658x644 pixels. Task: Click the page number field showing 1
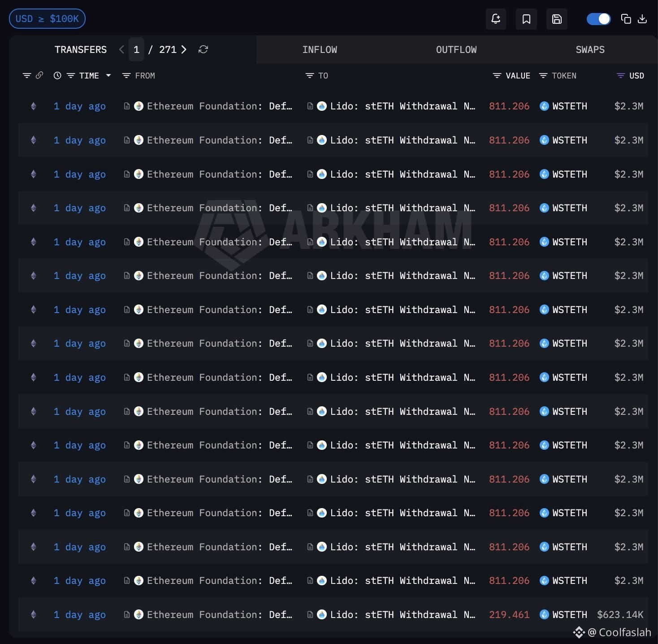point(136,49)
